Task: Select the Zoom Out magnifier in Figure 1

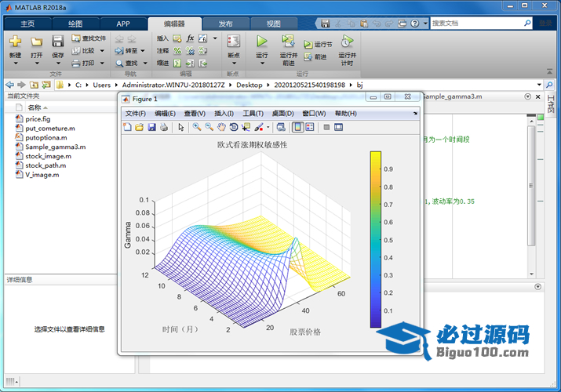Action: pos(209,127)
